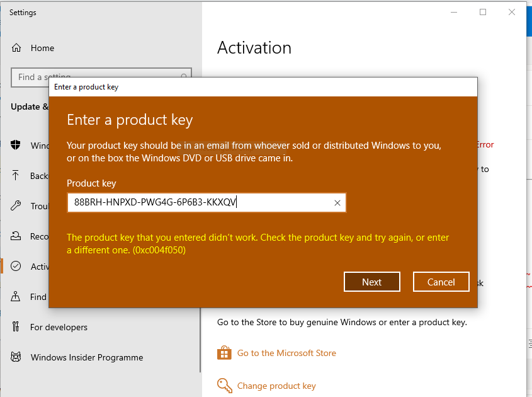The height and width of the screenshot is (397, 532).
Task: Click the sidebar scrollbar in Settings
Action: point(200,340)
